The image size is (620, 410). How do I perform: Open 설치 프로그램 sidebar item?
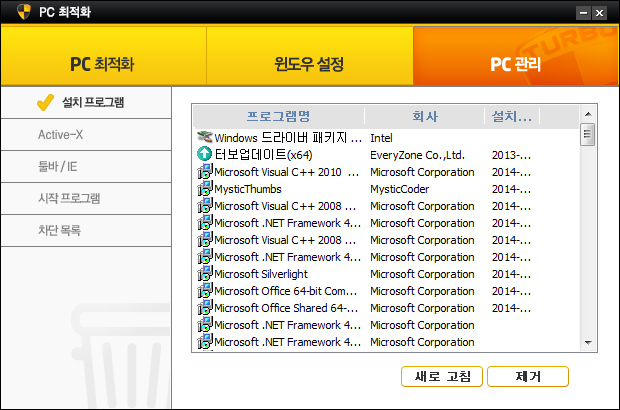[x=86, y=102]
